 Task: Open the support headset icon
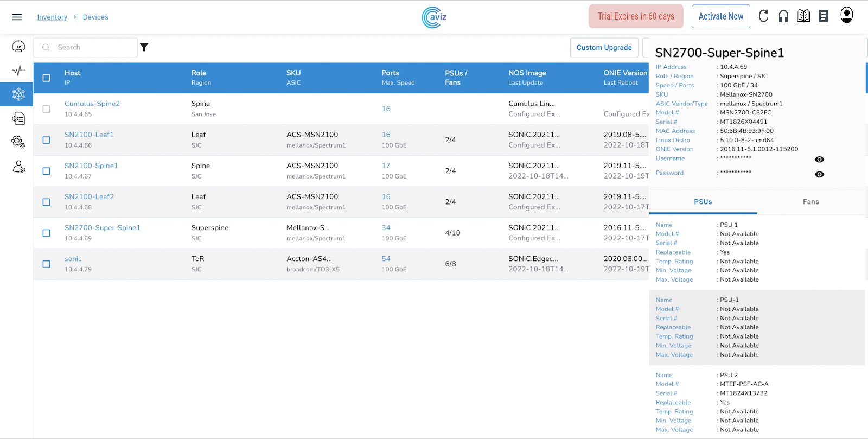(x=783, y=16)
